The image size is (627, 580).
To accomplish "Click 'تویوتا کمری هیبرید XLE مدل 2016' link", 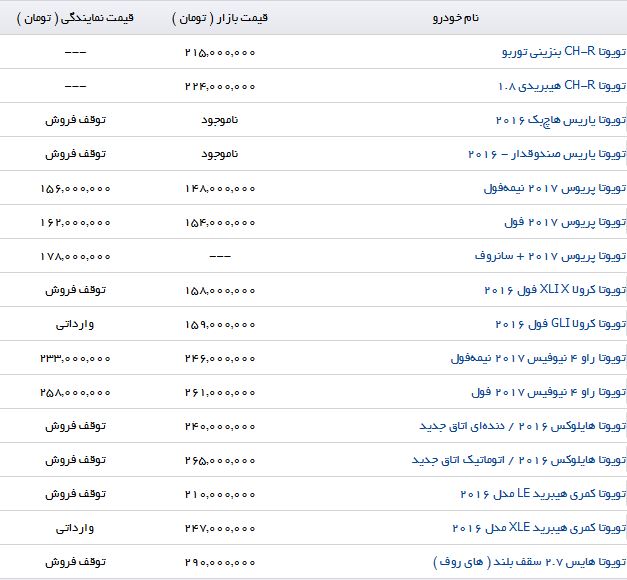I will pyautogui.click(x=539, y=528).
